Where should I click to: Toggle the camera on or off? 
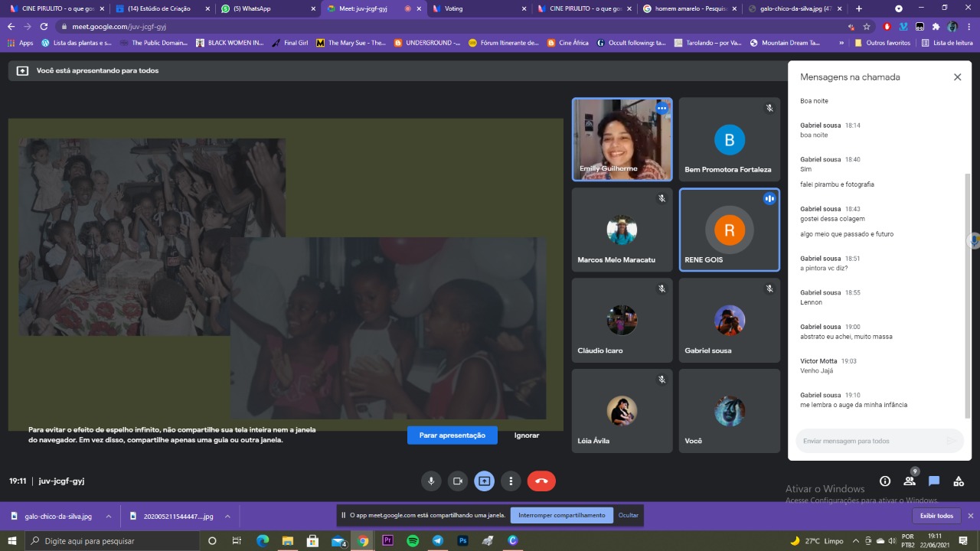(458, 481)
